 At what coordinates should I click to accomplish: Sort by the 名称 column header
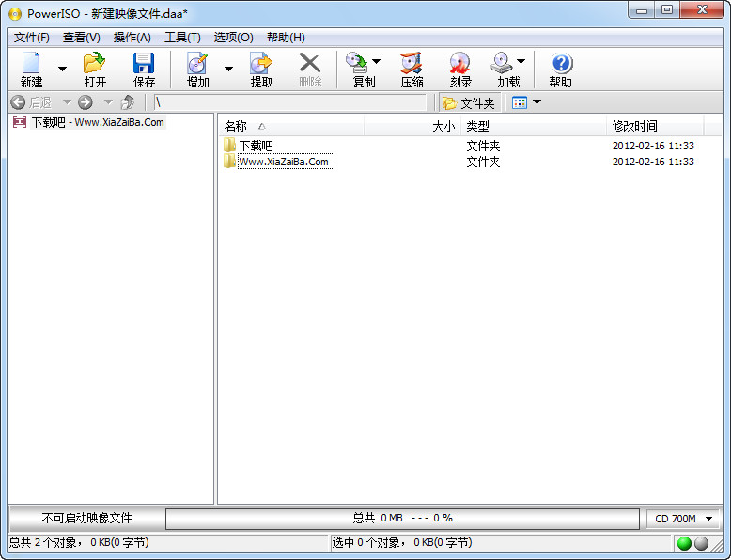pos(291,126)
